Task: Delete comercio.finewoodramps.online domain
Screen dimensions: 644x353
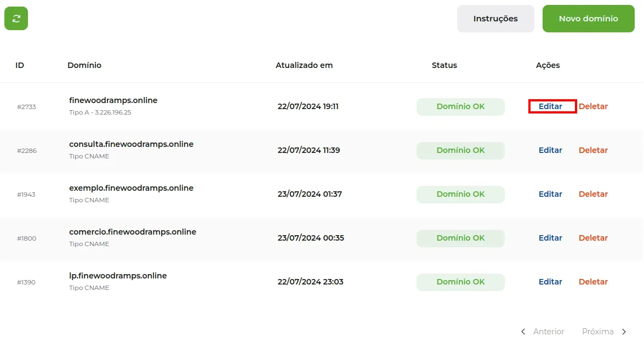Action: 593,238
